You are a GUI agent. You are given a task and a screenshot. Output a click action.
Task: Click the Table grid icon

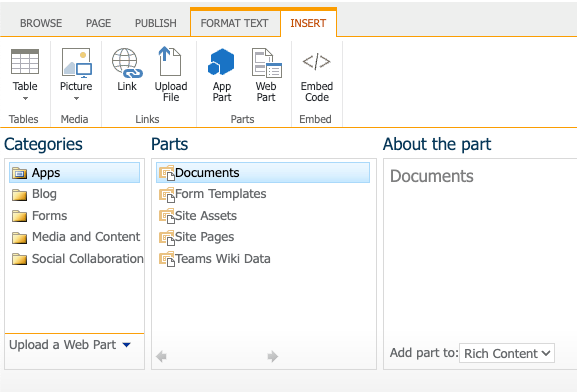coord(25,62)
